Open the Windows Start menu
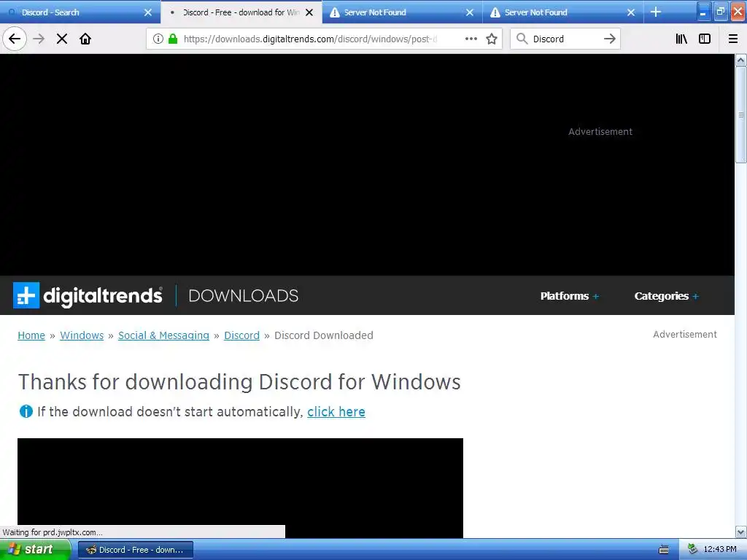747x560 pixels. click(x=34, y=549)
